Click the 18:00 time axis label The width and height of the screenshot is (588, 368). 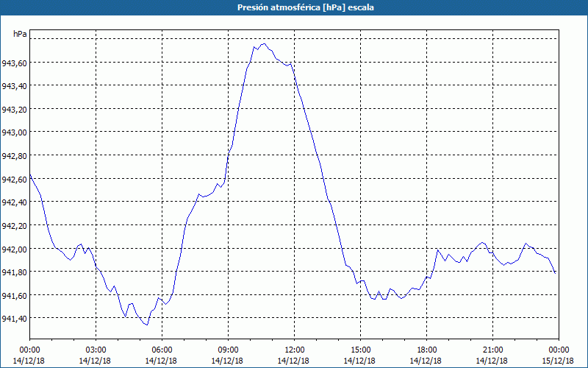(x=426, y=350)
